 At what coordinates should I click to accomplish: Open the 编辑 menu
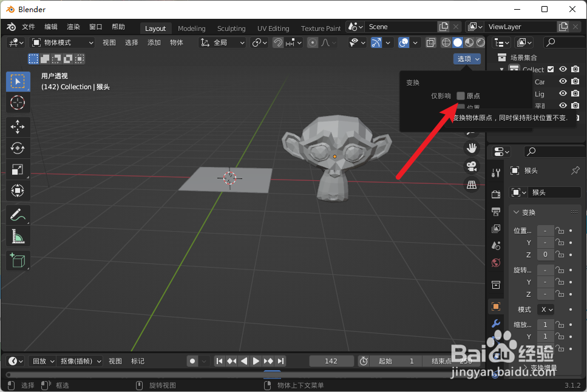click(51, 27)
